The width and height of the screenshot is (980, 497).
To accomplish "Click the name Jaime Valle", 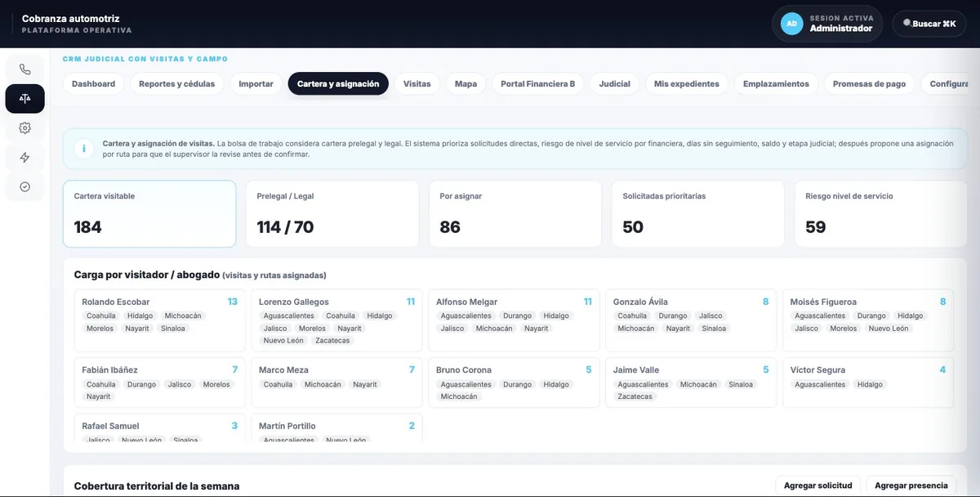I will click(x=636, y=370).
